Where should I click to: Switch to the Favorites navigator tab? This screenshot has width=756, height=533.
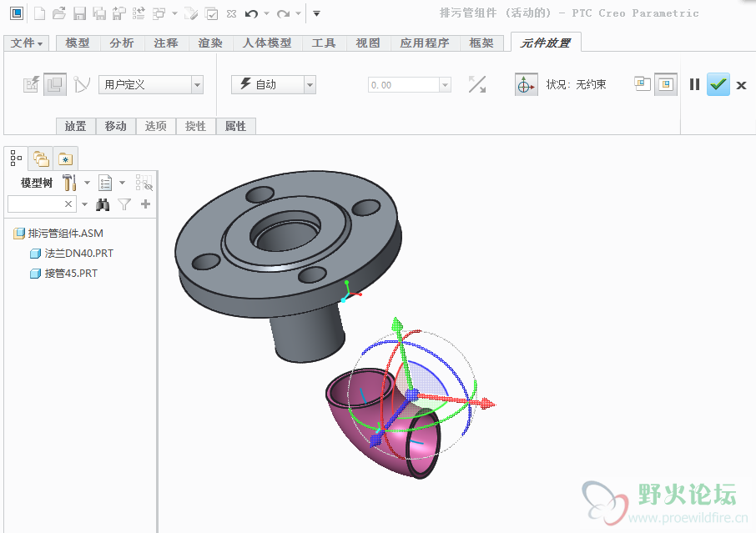pos(65,158)
